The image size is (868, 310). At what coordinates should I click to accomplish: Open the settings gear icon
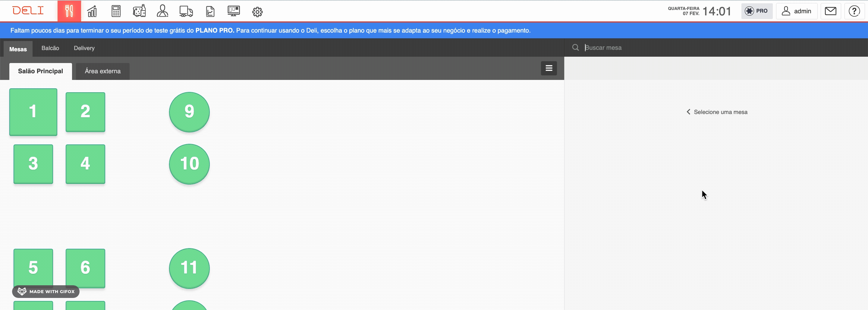(257, 12)
